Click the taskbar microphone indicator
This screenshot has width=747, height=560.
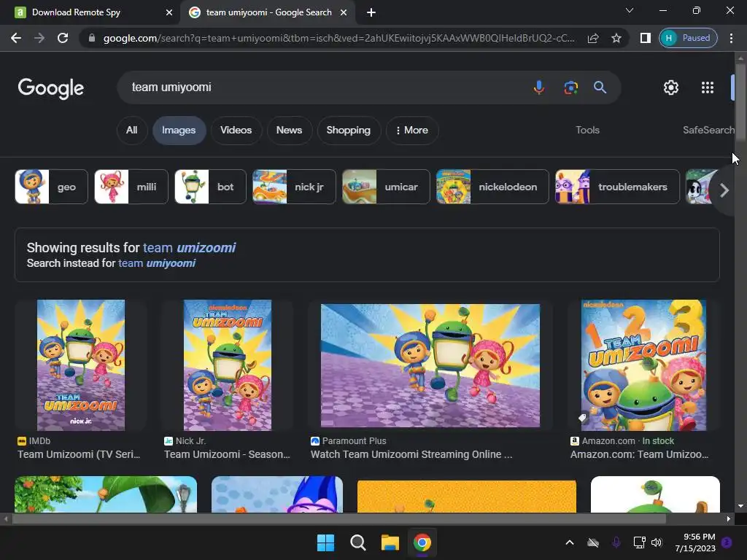tap(616, 542)
